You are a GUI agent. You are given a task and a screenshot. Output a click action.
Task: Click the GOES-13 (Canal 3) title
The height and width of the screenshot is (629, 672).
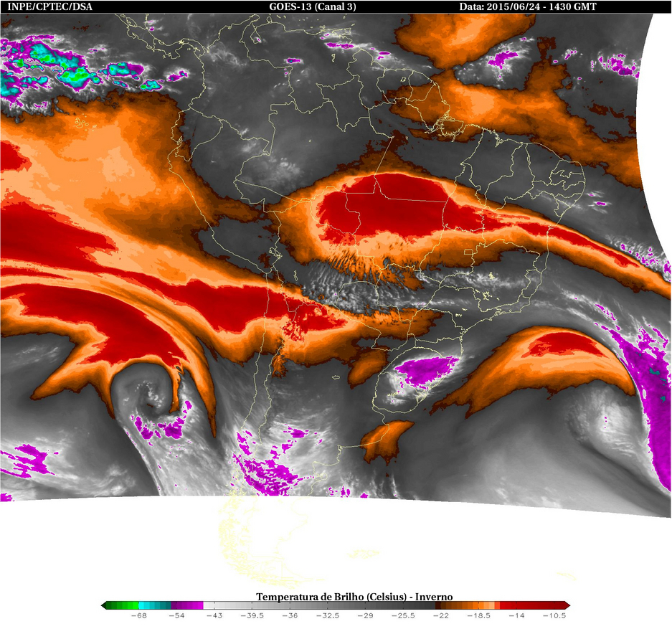(313, 7)
